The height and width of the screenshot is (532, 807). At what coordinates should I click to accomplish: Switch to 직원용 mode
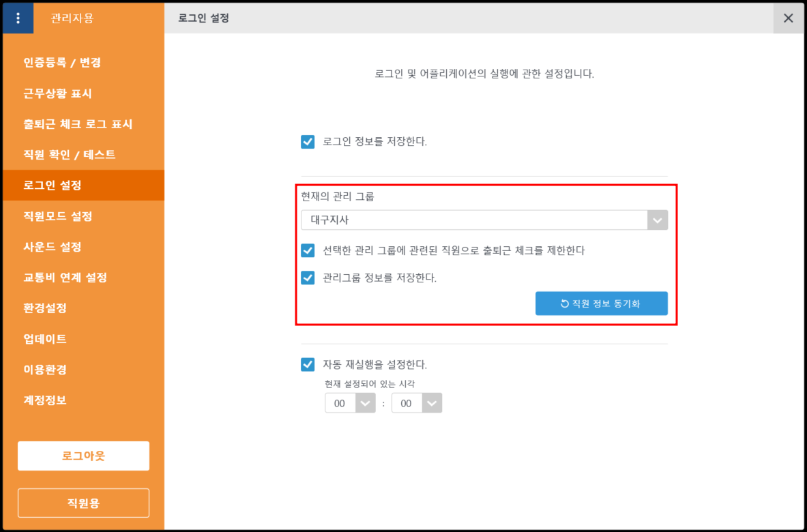pos(83,503)
